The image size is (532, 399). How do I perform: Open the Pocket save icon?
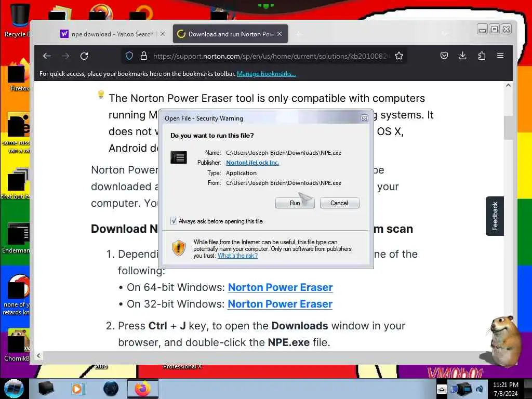coord(444,56)
